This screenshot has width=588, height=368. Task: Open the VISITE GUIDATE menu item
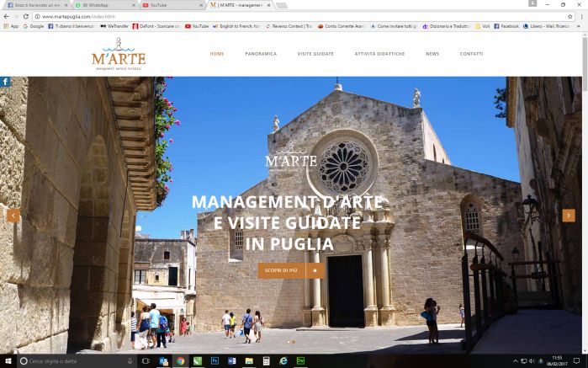[x=315, y=54]
